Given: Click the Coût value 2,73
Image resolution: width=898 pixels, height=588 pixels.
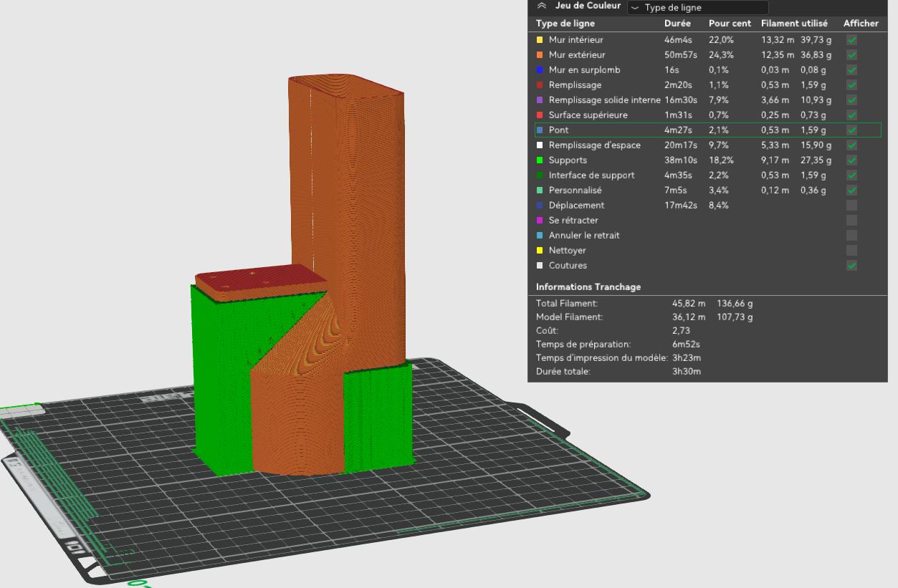Looking at the screenshot, I should 681,331.
